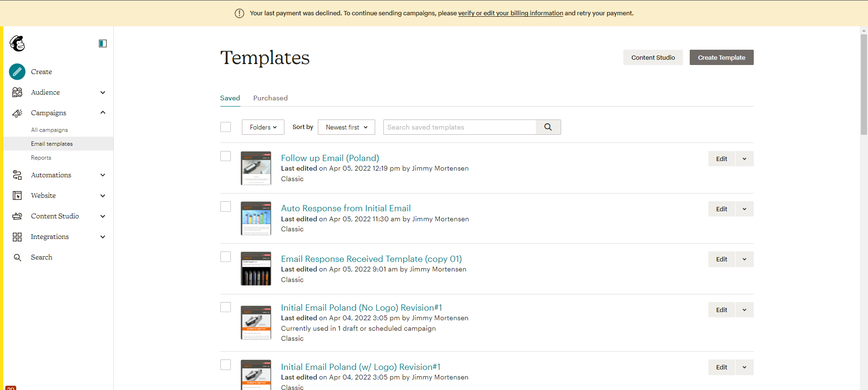Open Initial Email (No Logo) edit options arrow
The width and height of the screenshot is (868, 390).
(x=744, y=310)
